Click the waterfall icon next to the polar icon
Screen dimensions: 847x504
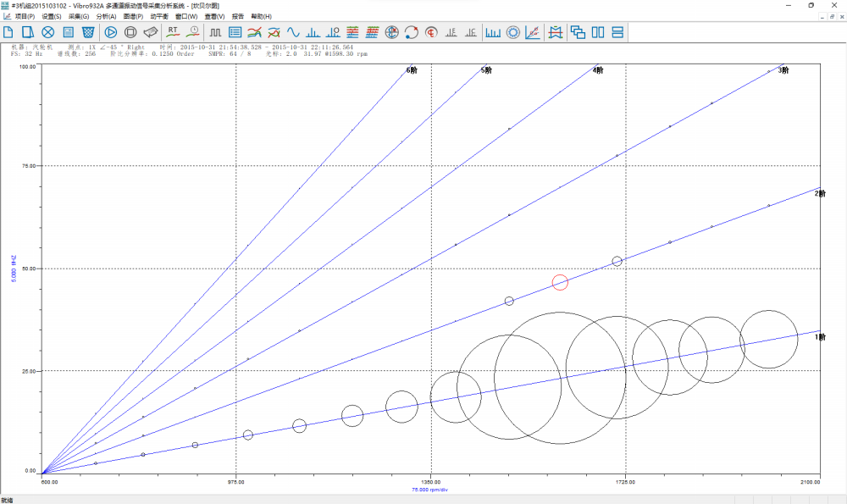pos(372,32)
